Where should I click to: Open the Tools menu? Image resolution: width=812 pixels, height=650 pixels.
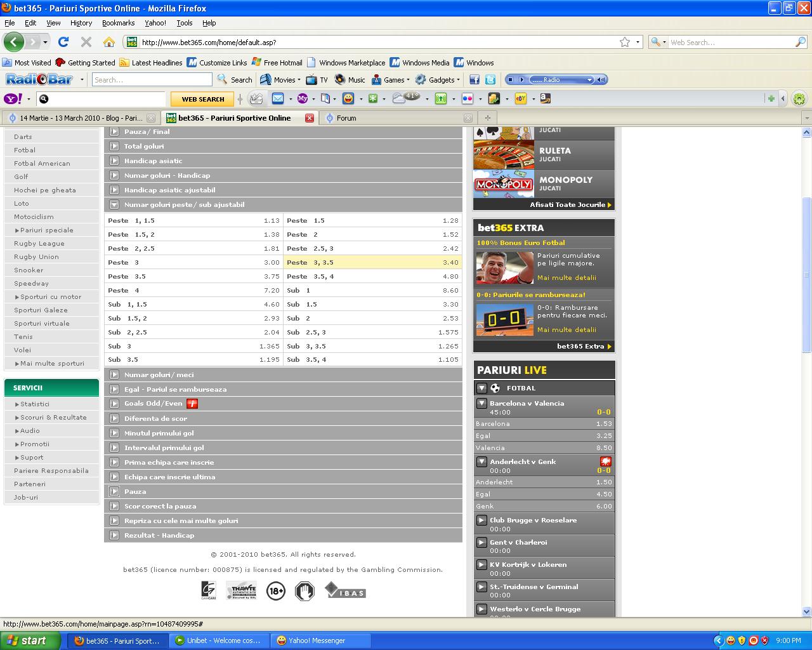[x=185, y=23]
